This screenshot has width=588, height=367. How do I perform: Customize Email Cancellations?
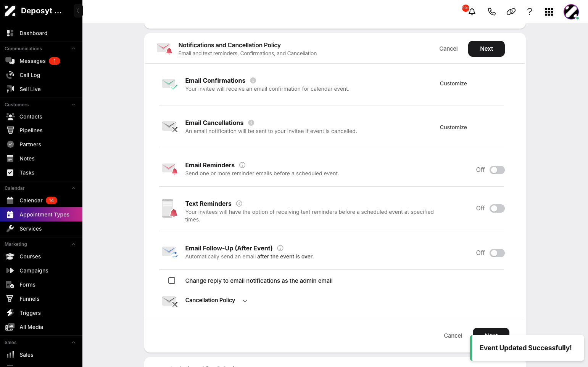coord(453,127)
